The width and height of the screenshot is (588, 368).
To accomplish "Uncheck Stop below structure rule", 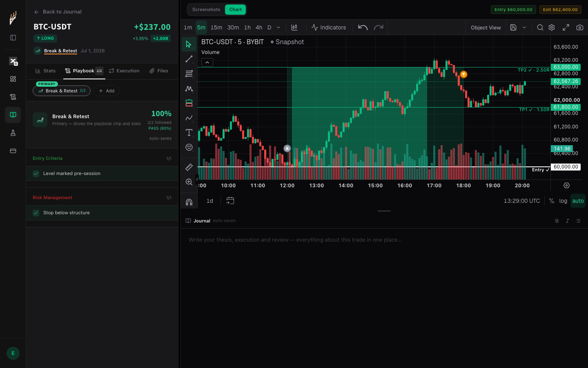I will click(x=36, y=213).
